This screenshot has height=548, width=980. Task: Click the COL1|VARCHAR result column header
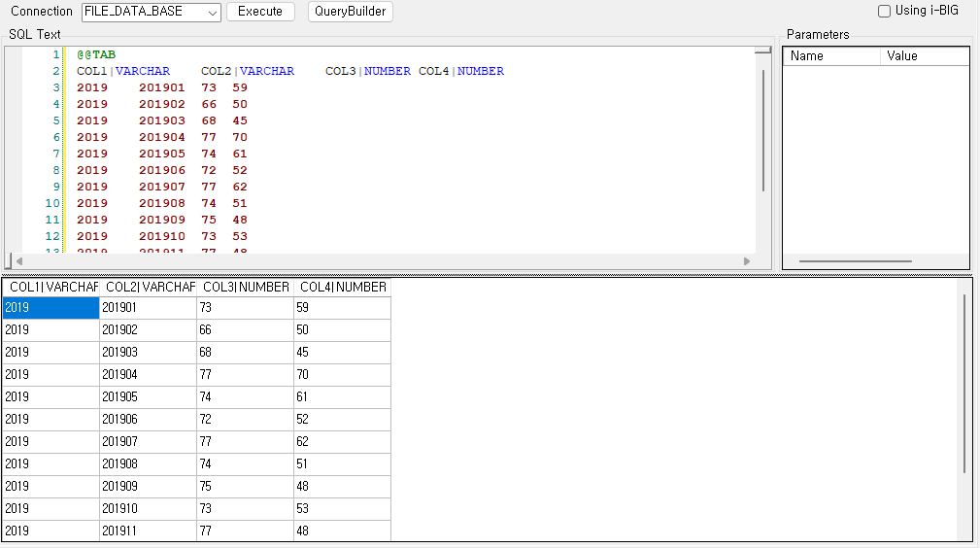coord(51,288)
